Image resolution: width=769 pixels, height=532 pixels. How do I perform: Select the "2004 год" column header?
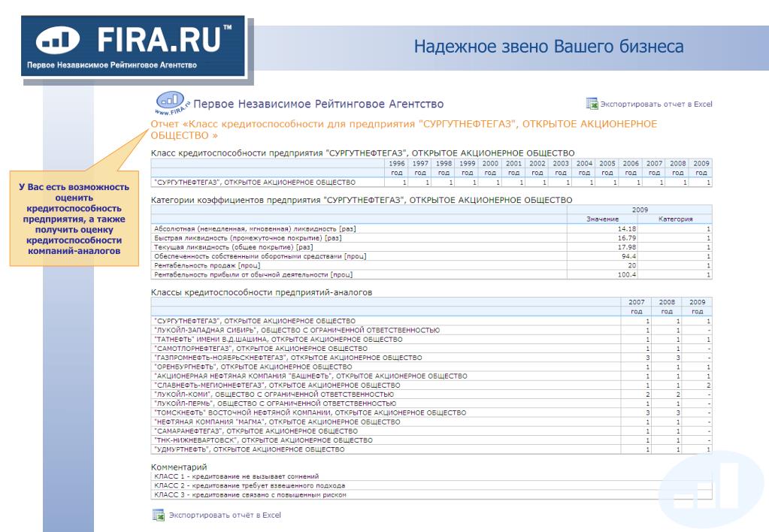click(x=584, y=168)
